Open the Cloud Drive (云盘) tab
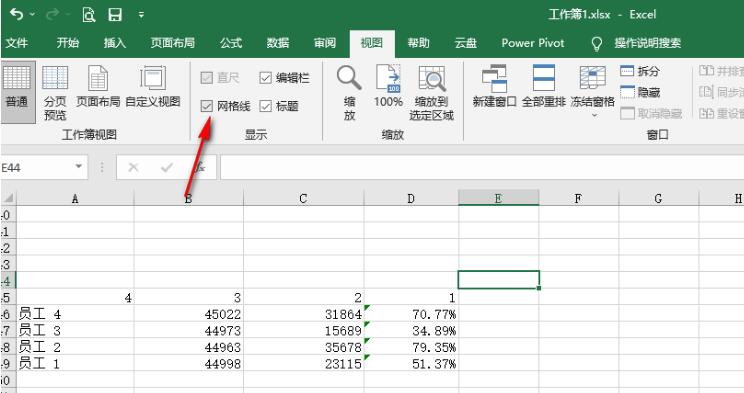This screenshot has height=393, width=744. [465, 43]
